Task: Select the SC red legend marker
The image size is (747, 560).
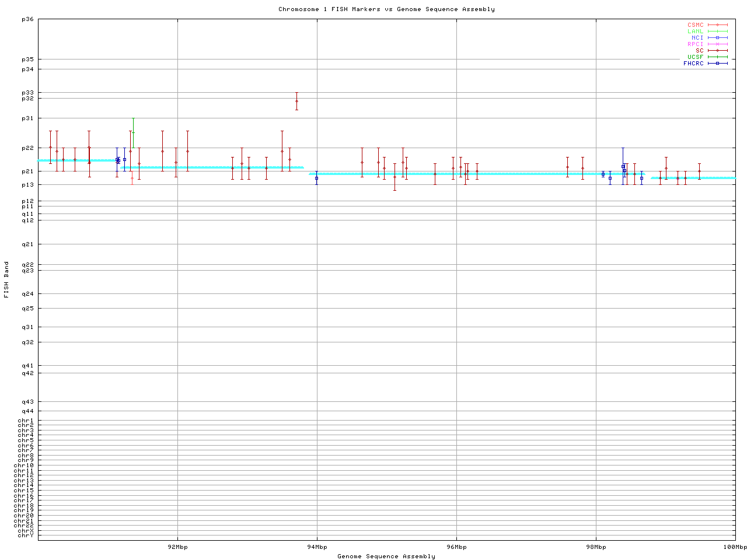Action: pyautogui.click(x=717, y=51)
